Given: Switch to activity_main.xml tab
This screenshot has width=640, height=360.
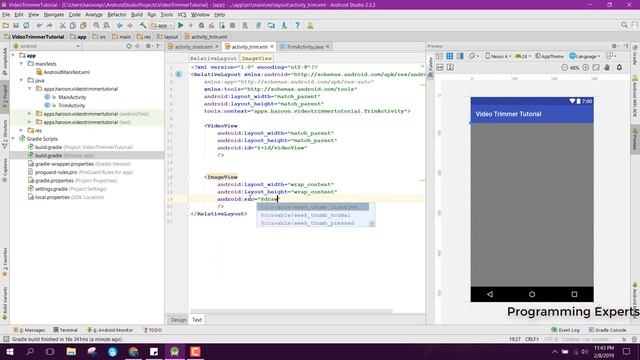Looking at the screenshot, I should point(193,47).
